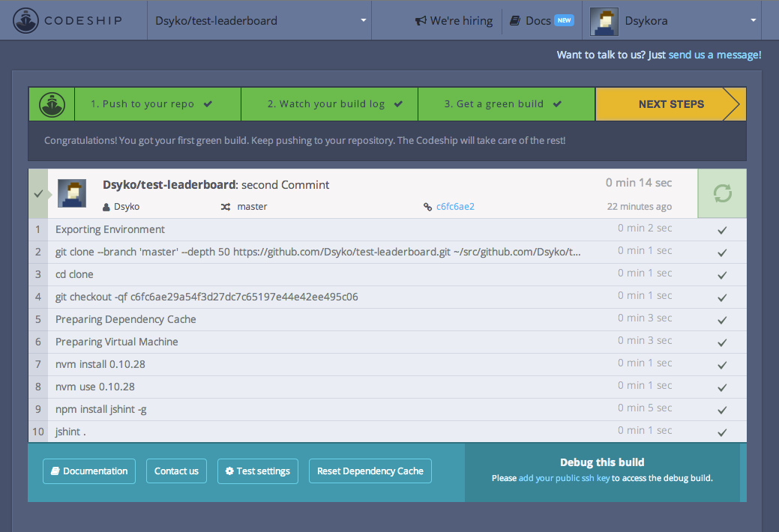Click the NEXT STEPS arrow button
This screenshot has width=779, height=532.
click(671, 104)
